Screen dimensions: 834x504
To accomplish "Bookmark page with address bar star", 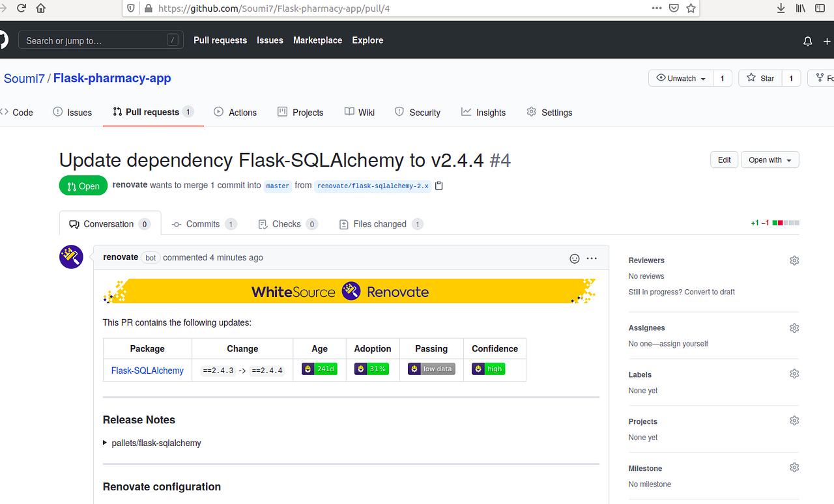I will point(690,8).
